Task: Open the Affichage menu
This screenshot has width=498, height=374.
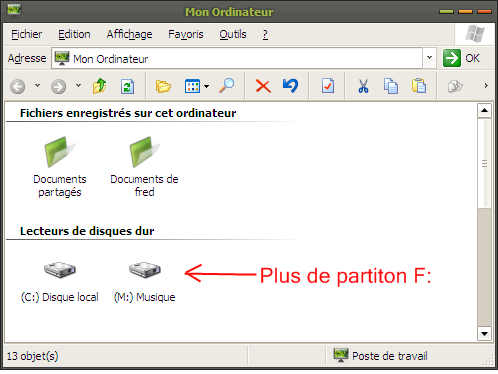Action: click(x=129, y=34)
